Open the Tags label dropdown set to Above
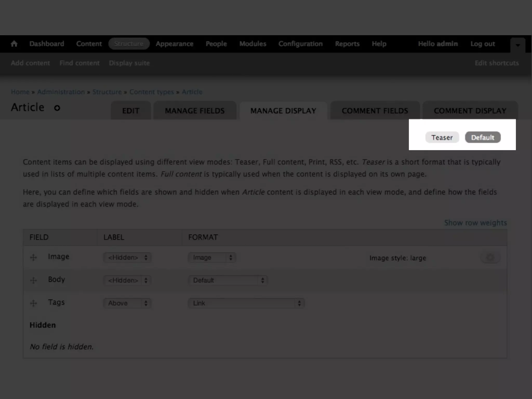Screen dimensions: 532x399 tap(127, 303)
